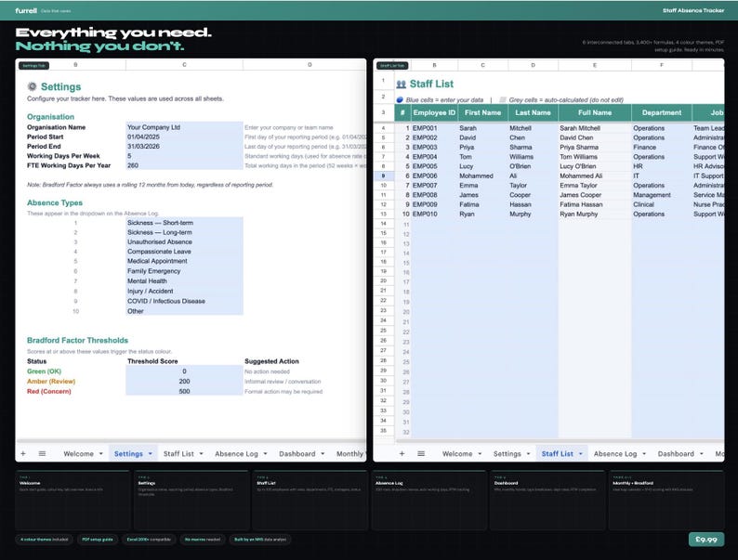Viewport: 738px width, 560px height.
Task: Open the Monthly + Bradford feature card
Action: click(666, 501)
